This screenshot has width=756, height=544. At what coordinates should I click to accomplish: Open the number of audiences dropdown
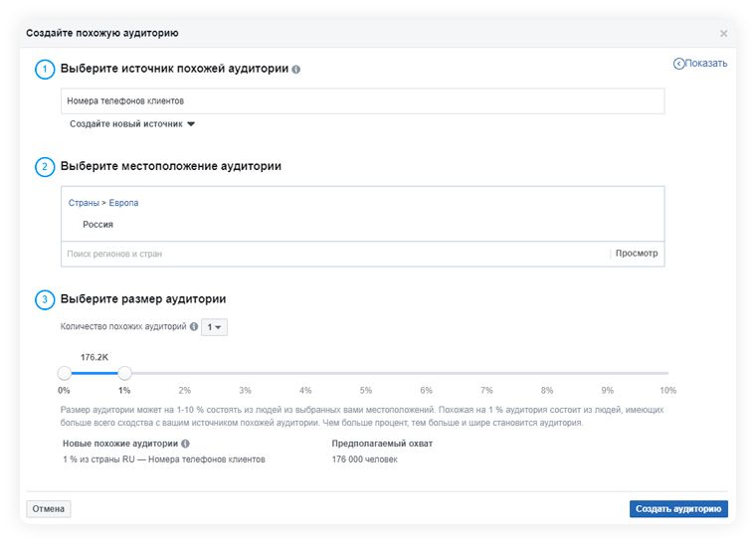214,327
